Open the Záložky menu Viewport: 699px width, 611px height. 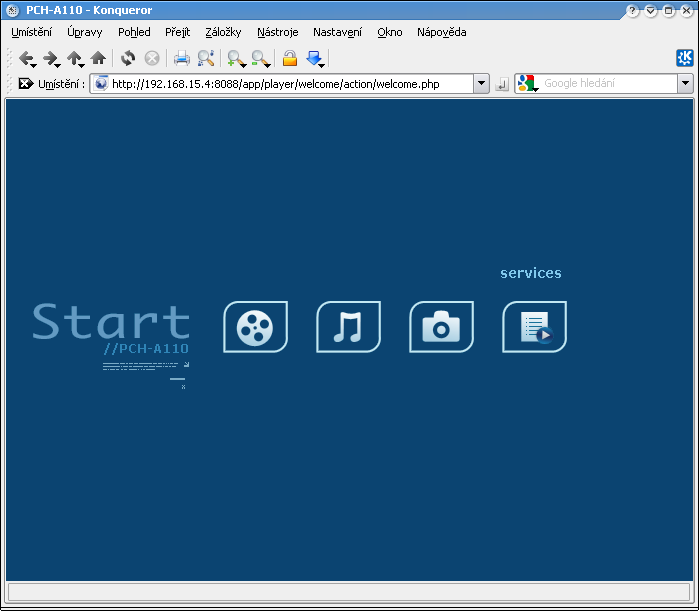point(223,32)
